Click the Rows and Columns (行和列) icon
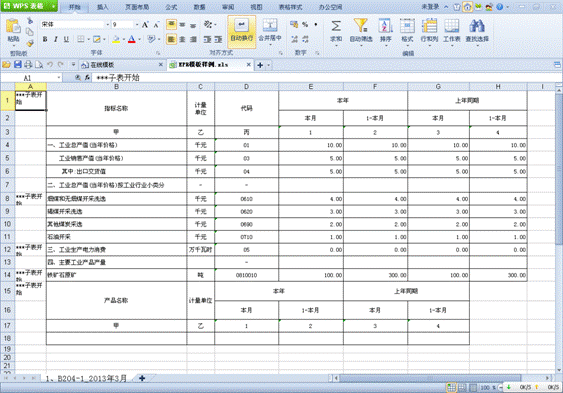 (x=429, y=27)
